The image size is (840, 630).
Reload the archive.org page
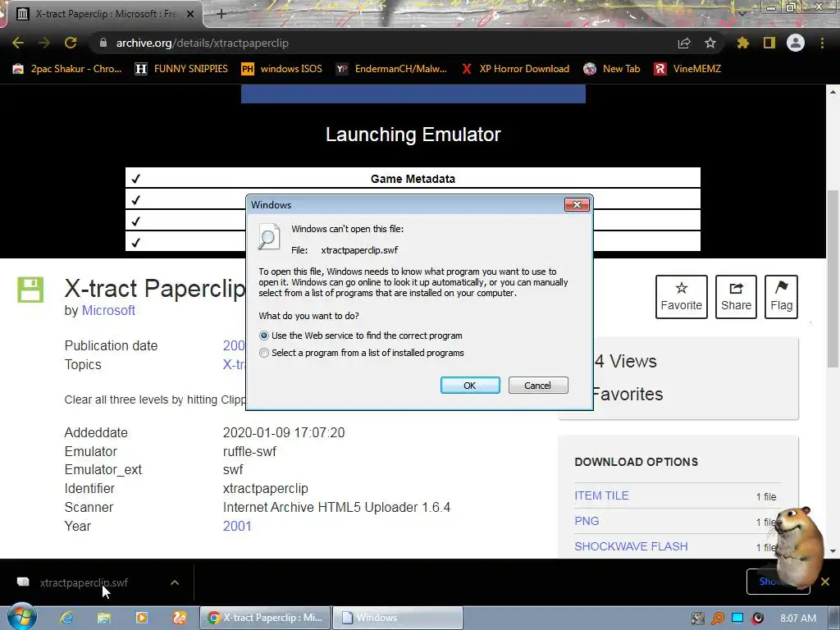click(71, 43)
